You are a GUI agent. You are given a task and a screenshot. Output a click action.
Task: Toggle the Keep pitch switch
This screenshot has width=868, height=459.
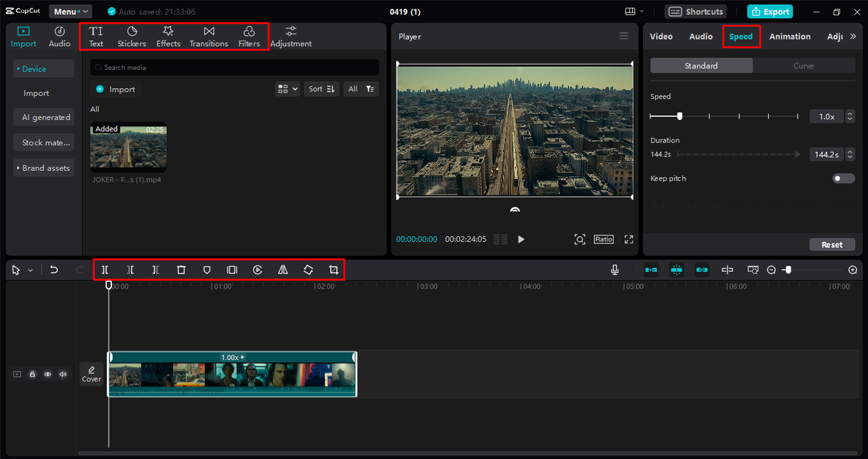(x=844, y=178)
